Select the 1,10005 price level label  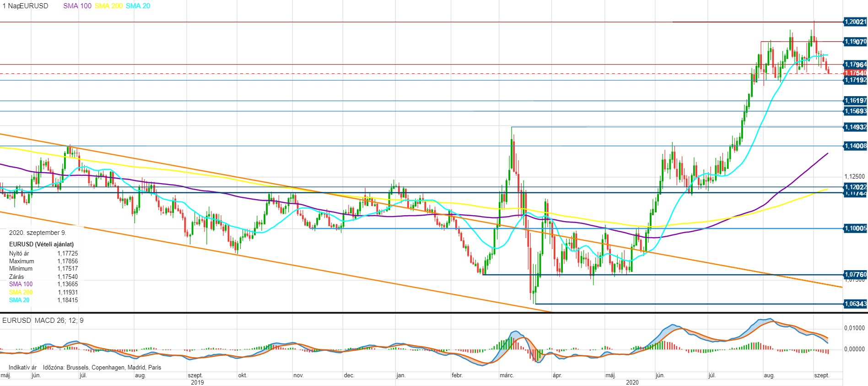pos(855,228)
